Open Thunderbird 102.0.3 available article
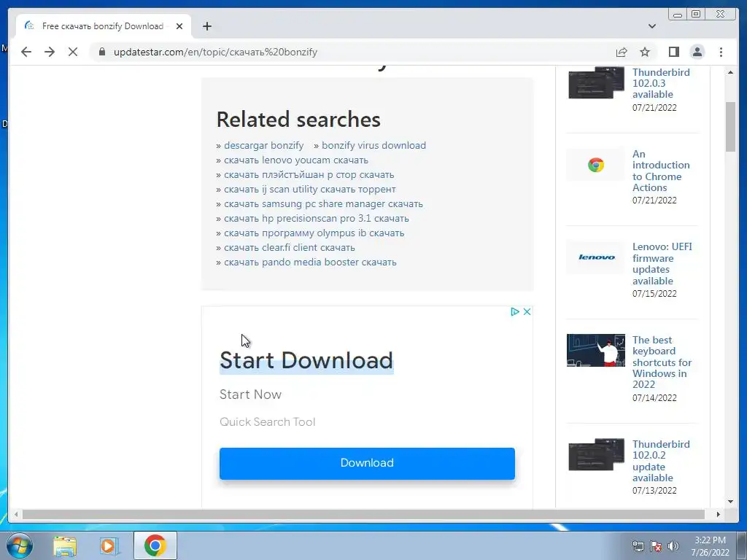 661,83
